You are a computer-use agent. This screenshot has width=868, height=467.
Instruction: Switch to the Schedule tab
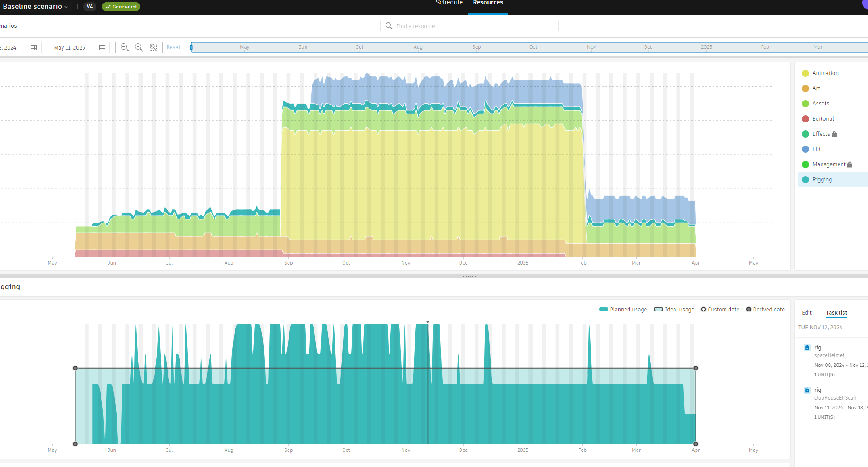pyautogui.click(x=449, y=3)
